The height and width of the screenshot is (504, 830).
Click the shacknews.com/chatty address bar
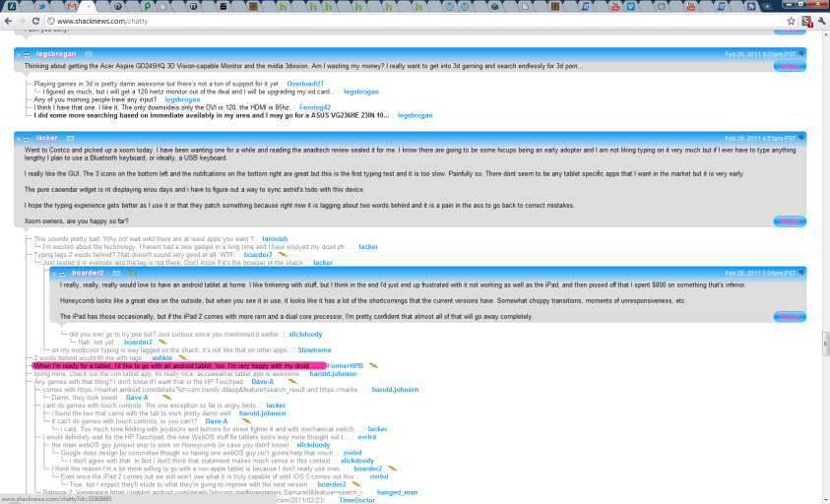pos(413,22)
